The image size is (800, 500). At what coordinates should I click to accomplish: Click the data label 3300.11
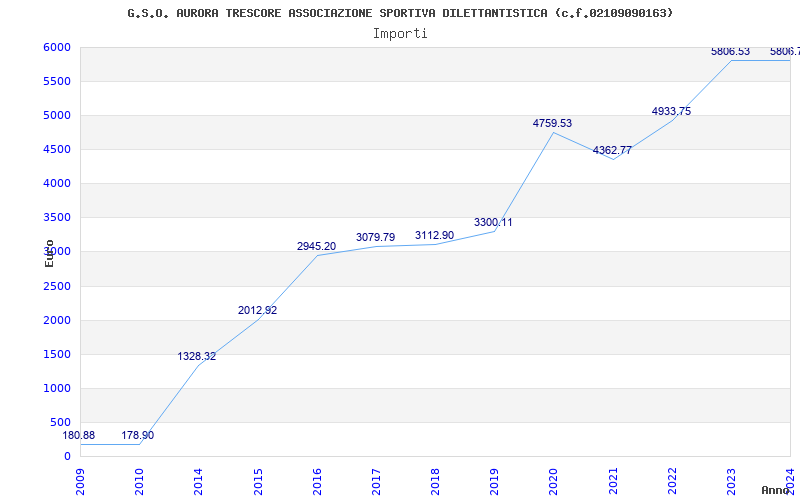pyautogui.click(x=493, y=222)
